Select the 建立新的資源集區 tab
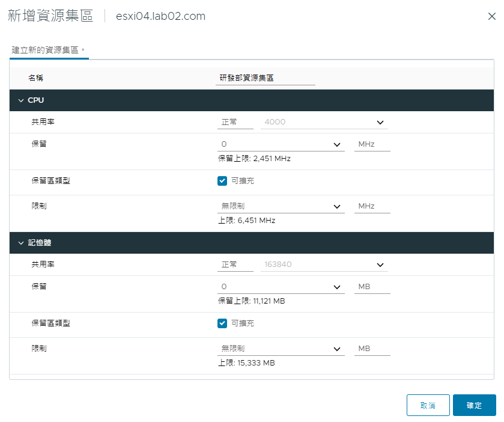This screenshot has width=504, height=422. point(49,50)
